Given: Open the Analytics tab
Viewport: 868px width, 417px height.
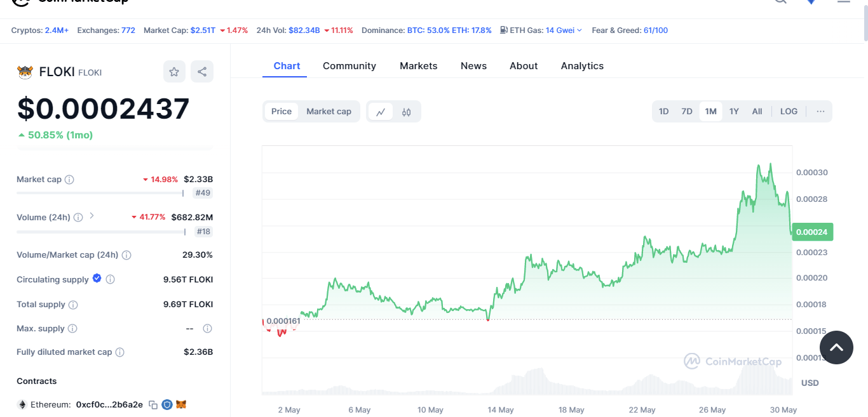Looking at the screenshot, I should pos(582,66).
